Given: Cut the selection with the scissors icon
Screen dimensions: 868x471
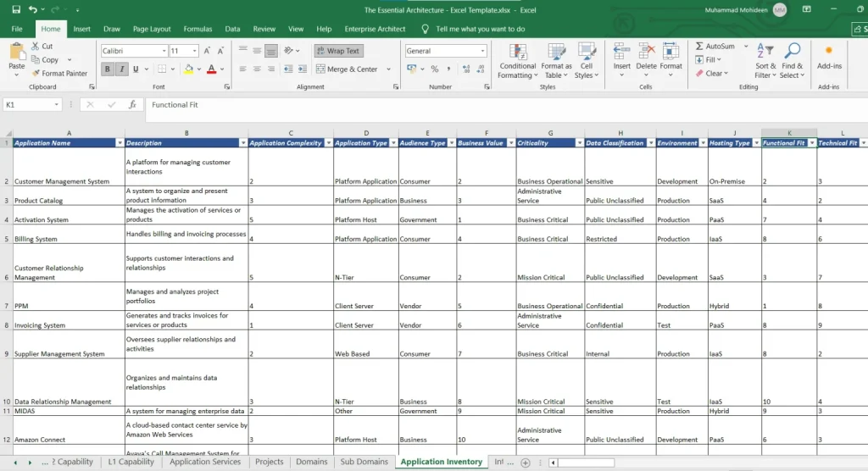Looking at the screenshot, I should (42, 46).
